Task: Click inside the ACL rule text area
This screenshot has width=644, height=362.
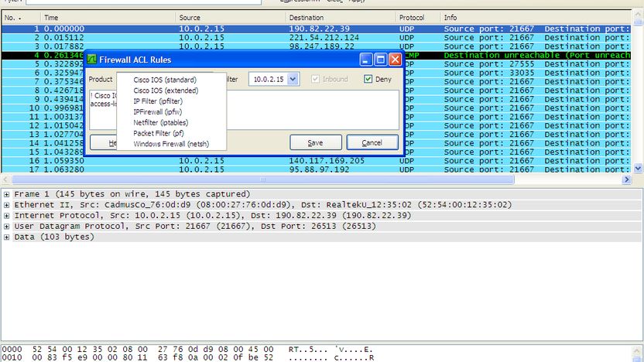Action: tap(312, 110)
